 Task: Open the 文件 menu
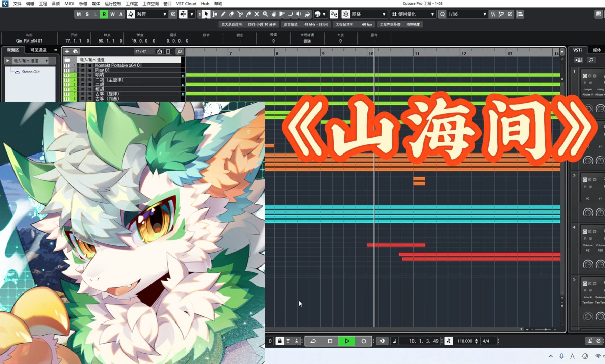[17, 4]
